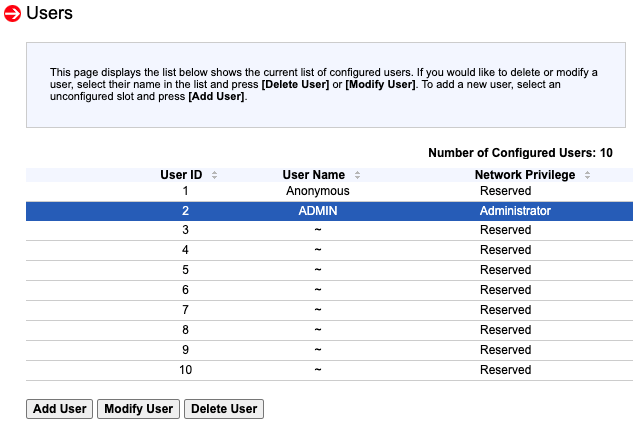Sort by User Name column arrows
The width and height of the screenshot is (636, 428).
(357, 175)
